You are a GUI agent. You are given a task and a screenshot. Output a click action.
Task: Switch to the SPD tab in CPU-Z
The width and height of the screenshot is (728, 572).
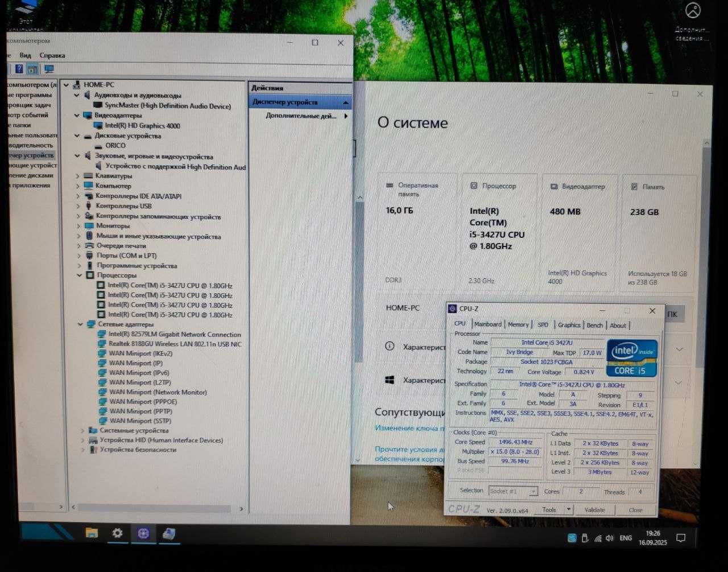pos(543,325)
